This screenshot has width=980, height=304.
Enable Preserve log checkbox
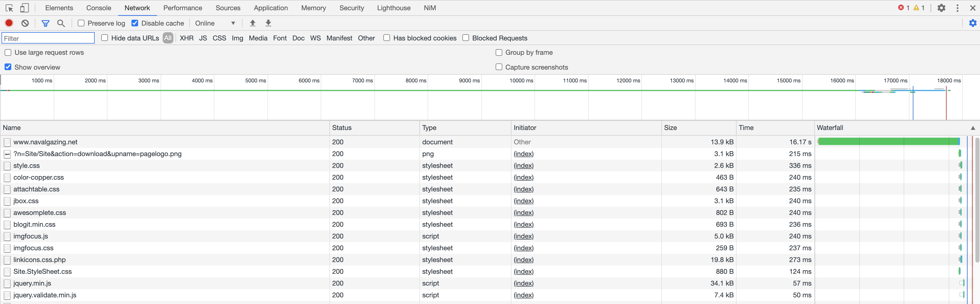tap(81, 23)
